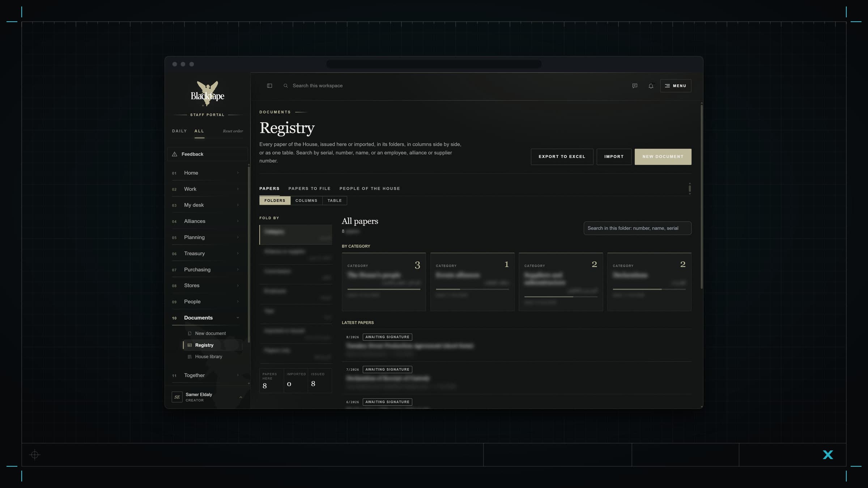This screenshot has height=488, width=868.
Task: Click the SE user avatar
Action: [177, 397]
